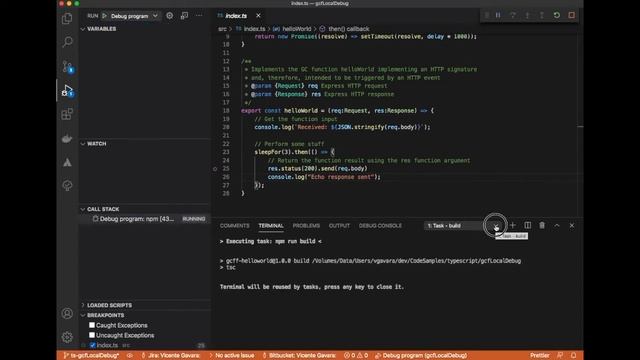The image size is (640, 360).
Task: Open the Atlassian view icon
Action: coord(67,162)
